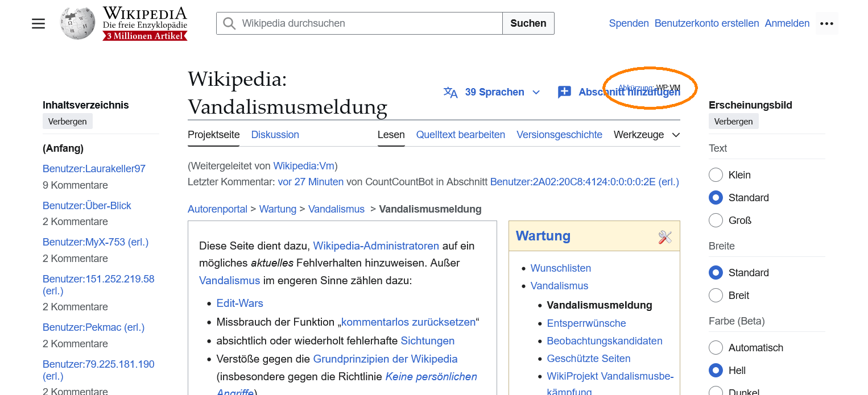868x395 pixels.
Task: Click the Wartung box heading link
Action: (543, 236)
